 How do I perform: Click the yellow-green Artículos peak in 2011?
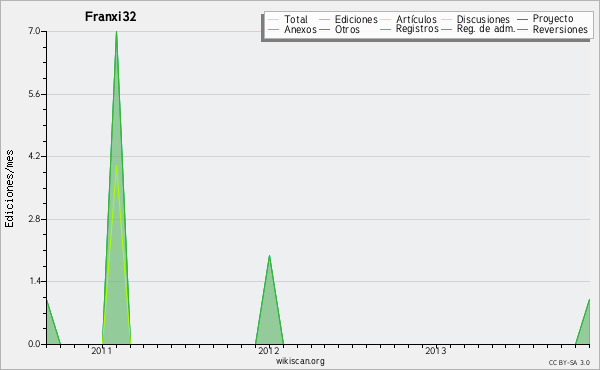116,166
